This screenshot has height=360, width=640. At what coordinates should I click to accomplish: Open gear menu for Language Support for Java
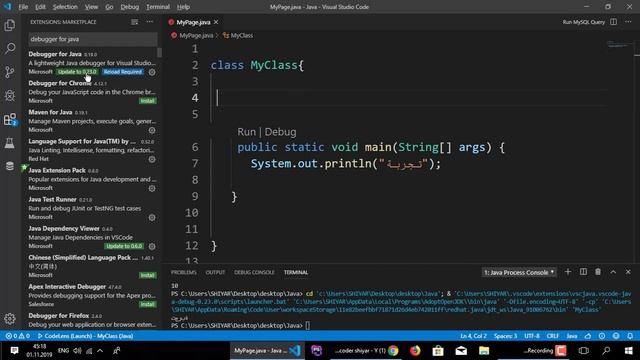point(152,159)
